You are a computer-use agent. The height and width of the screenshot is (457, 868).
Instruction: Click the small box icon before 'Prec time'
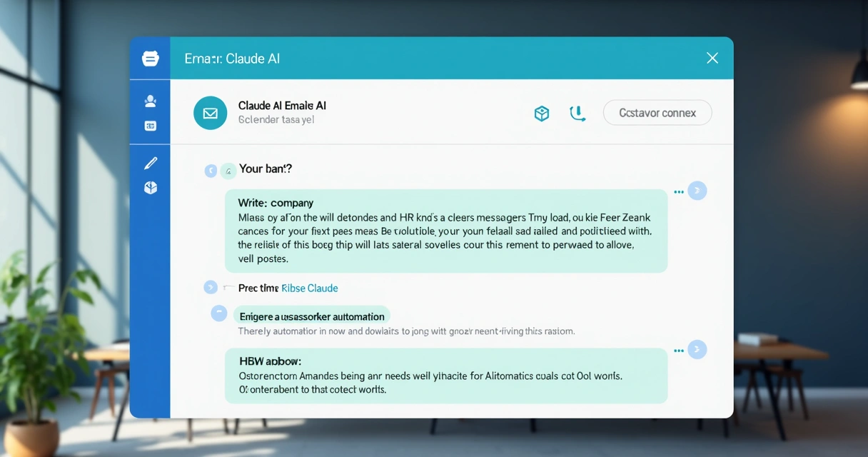click(x=228, y=288)
